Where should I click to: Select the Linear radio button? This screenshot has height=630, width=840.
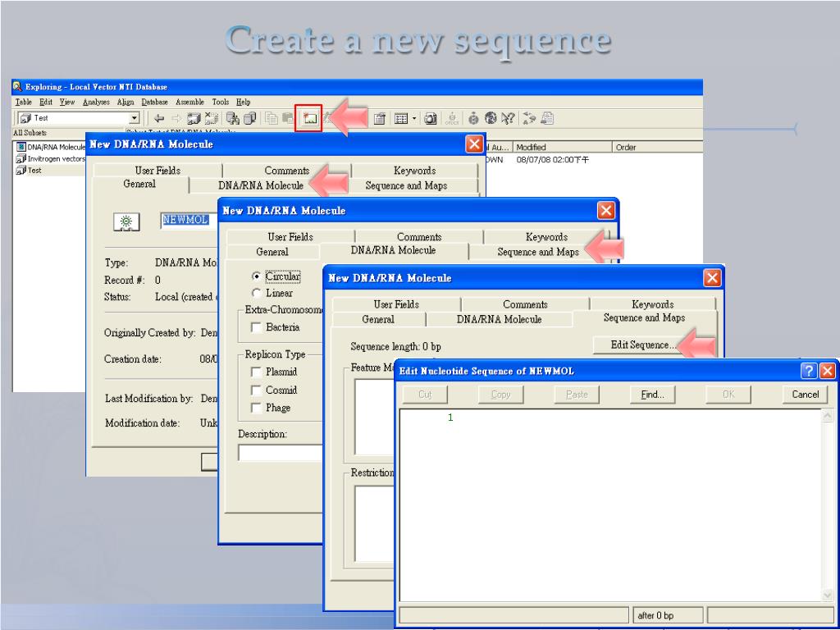[257, 293]
